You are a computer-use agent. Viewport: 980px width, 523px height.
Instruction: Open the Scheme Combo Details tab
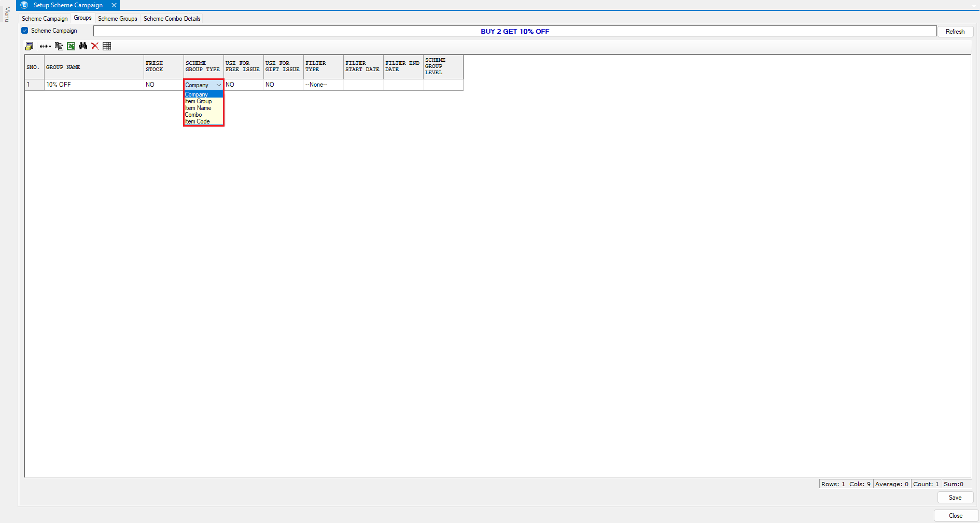172,19
